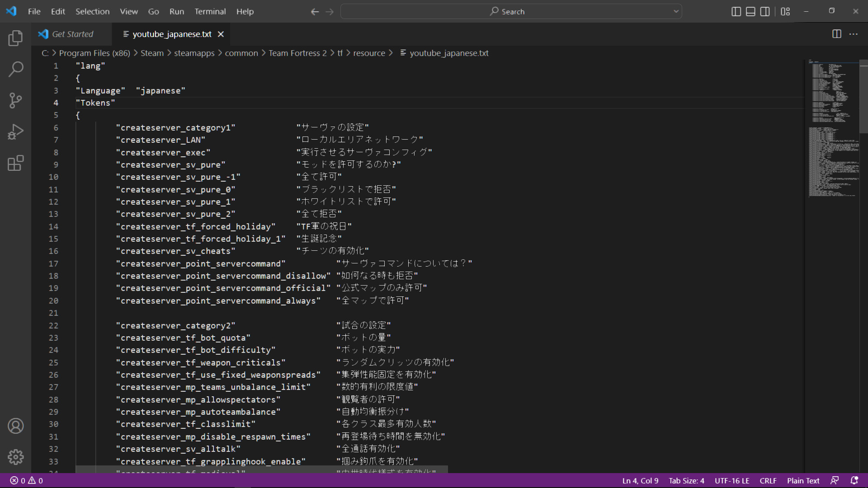Click the feedback icon in status bar
The image size is (868, 488).
click(835, 481)
